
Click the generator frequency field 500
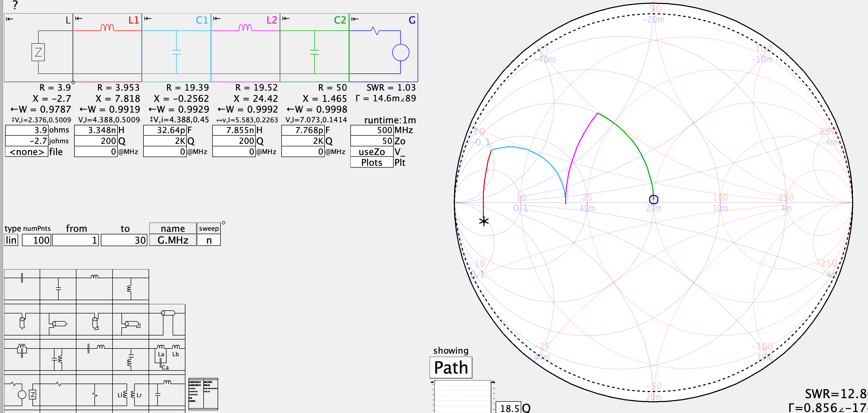pyautogui.click(x=372, y=130)
